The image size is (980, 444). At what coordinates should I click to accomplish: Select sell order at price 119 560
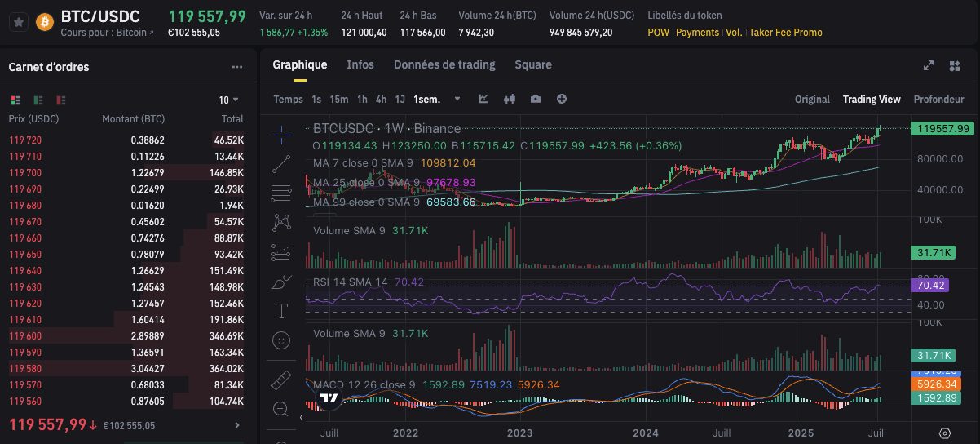[x=126, y=402]
